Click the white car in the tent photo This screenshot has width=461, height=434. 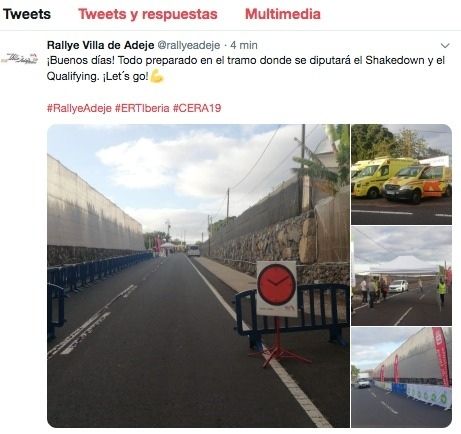click(x=398, y=286)
